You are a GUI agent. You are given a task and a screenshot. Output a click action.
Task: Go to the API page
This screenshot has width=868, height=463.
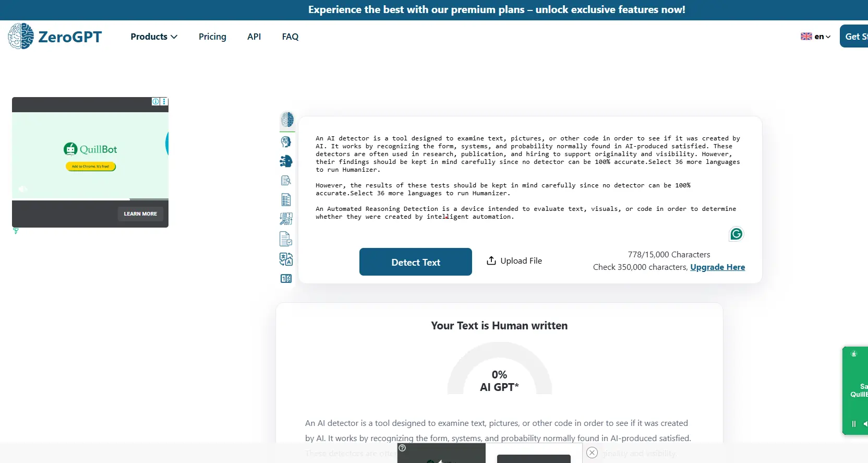click(x=254, y=37)
